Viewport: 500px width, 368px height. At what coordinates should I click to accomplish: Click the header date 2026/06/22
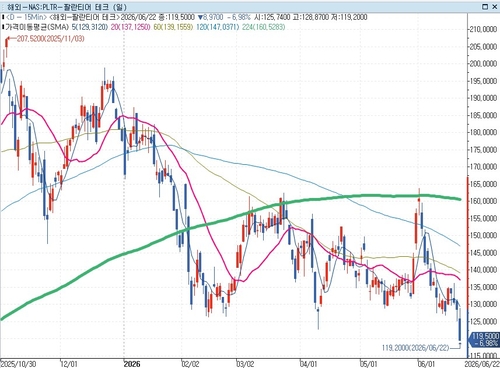pyautogui.click(x=138, y=17)
